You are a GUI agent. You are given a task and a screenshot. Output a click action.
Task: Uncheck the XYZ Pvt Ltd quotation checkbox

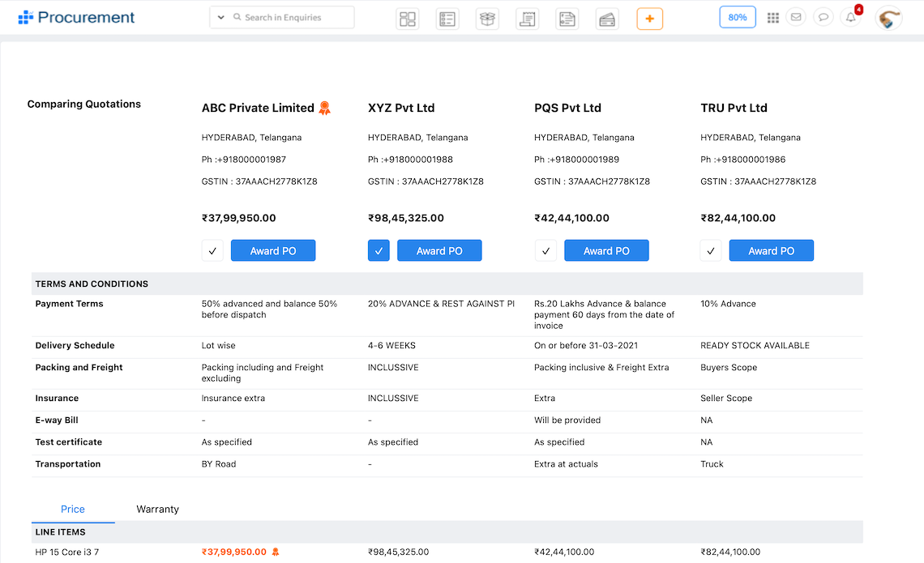[379, 250]
